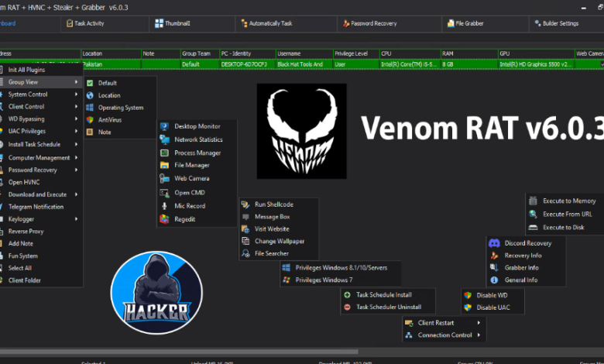The image size is (604, 364).
Task: Expand the Client Control submenu arrow
Action: (76, 107)
